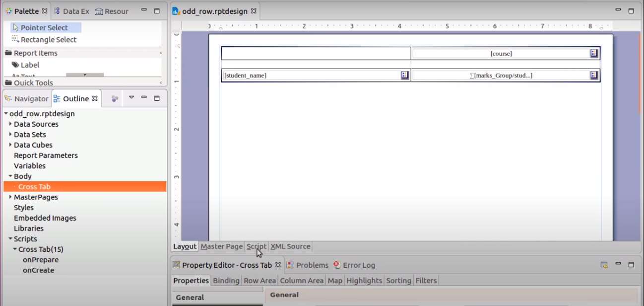Viewport: 644px width, 306px height.
Task: Select the Rectangle Select tool
Action: click(48, 40)
